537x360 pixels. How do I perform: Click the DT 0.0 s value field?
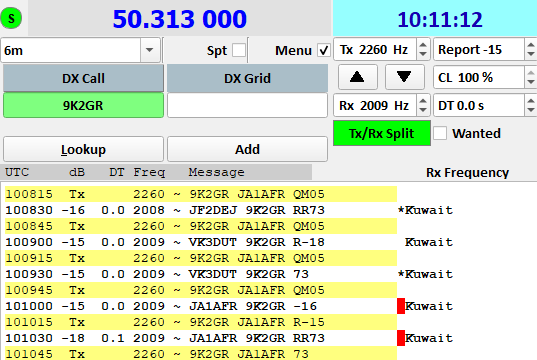point(479,105)
